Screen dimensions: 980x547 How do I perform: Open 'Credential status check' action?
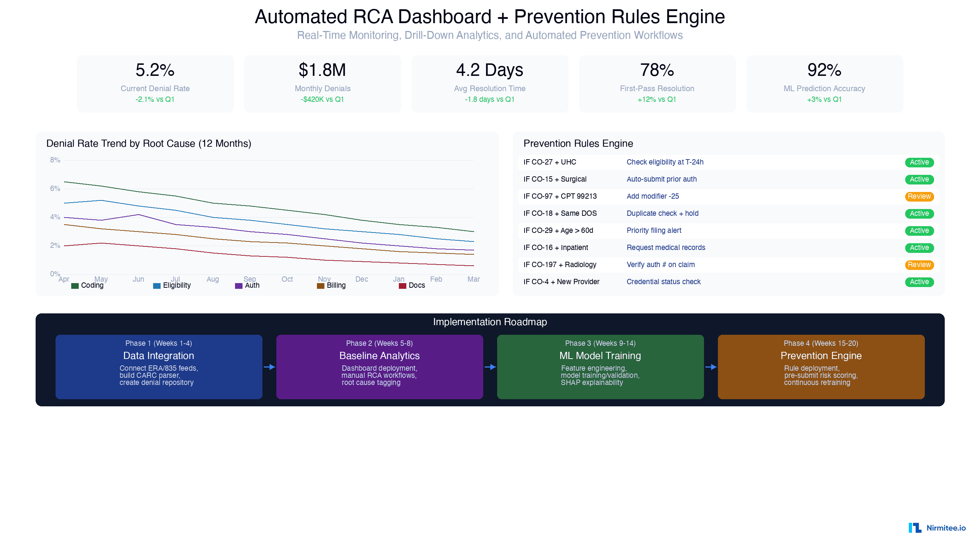(x=663, y=282)
